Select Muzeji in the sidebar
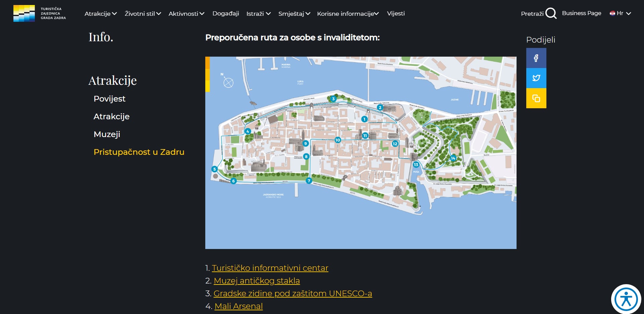 point(107,134)
